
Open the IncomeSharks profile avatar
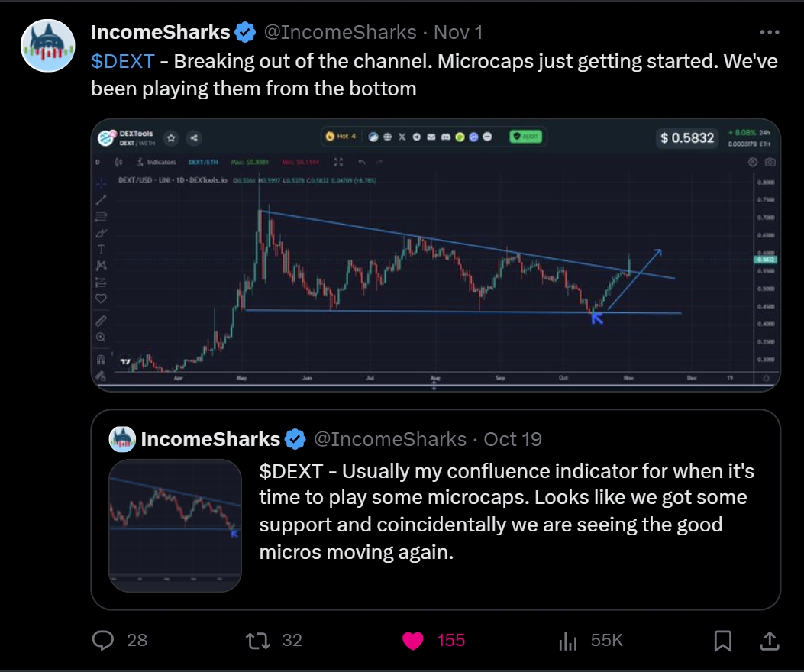(x=47, y=46)
